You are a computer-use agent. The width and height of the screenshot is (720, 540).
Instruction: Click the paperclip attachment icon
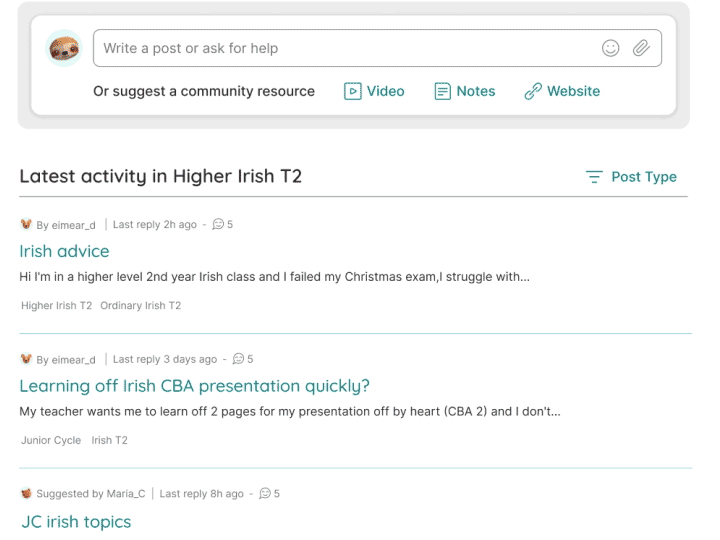(x=641, y=48)
